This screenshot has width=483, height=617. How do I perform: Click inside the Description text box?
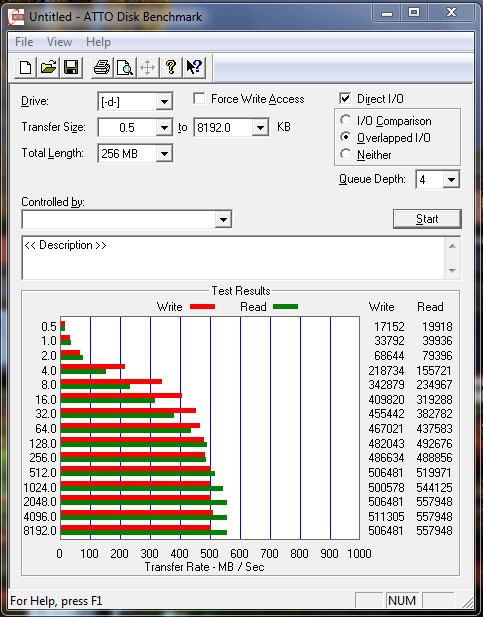[x=233, y=258]
